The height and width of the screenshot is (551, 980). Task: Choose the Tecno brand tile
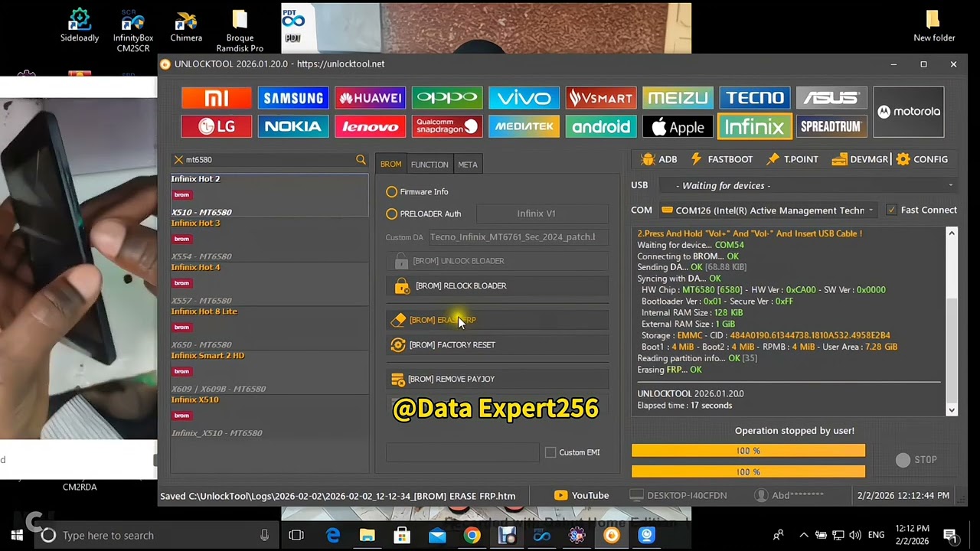[x=754, y=98]
